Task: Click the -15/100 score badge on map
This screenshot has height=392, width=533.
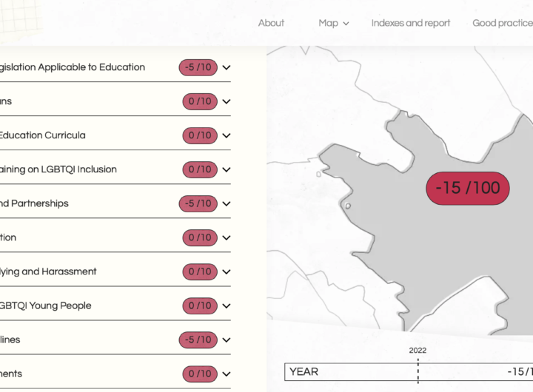Action: click(x=467, y=188)
